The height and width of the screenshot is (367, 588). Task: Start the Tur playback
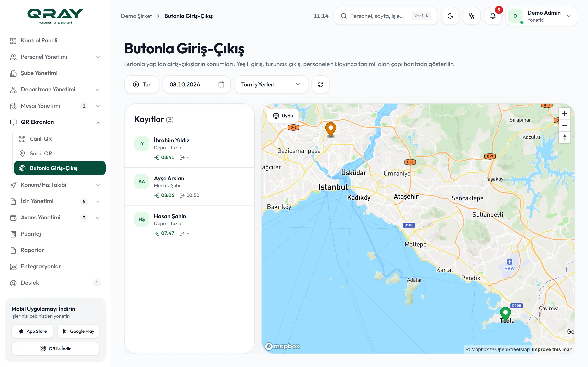click(x=142, y=84)
